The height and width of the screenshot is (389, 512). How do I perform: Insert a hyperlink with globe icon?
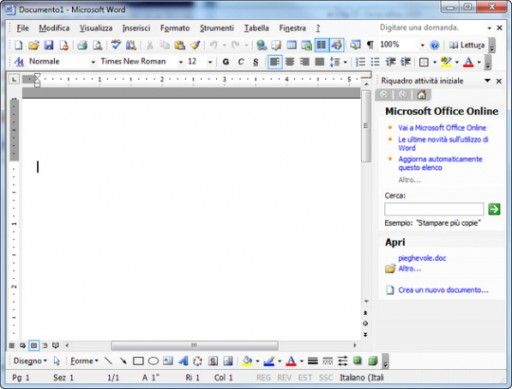point(262,45)
